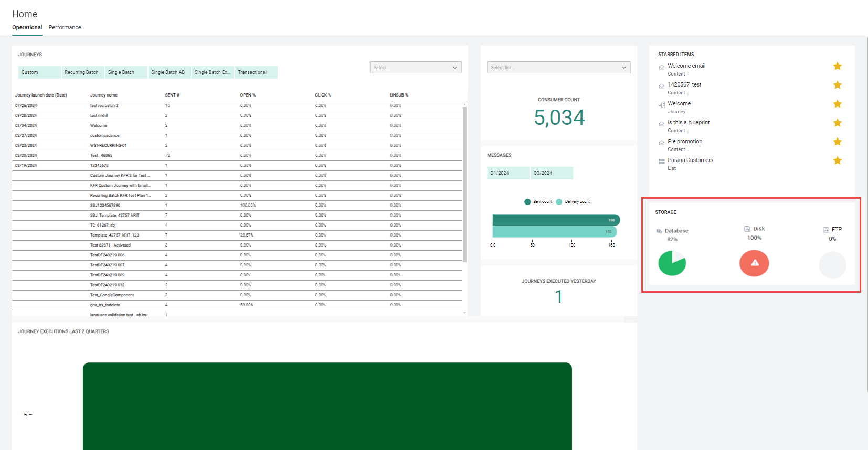Click the journeys table vertical scrollbar
Viewport: 868px width, 450px height.
coord(464,184)
